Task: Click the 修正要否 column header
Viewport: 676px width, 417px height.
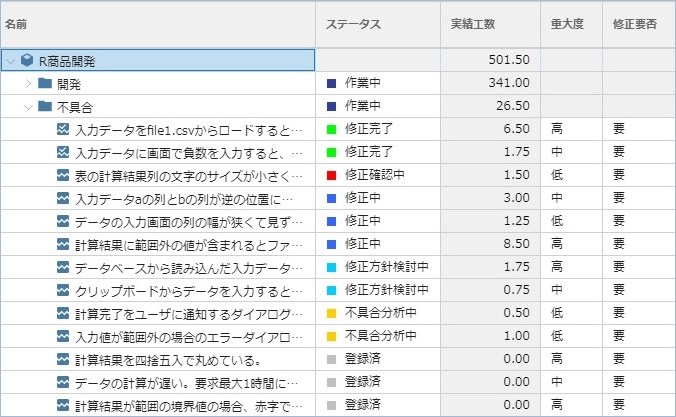Action: pyautogui.click(x=634, y=23)
